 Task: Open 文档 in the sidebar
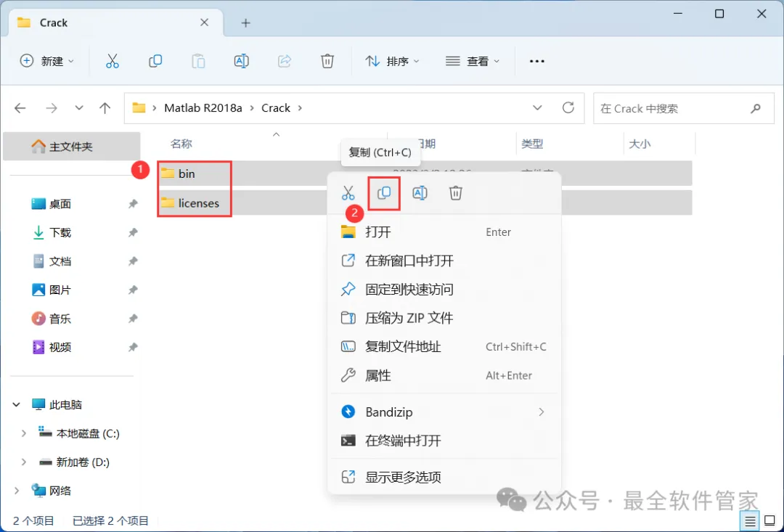click(60, 261)
